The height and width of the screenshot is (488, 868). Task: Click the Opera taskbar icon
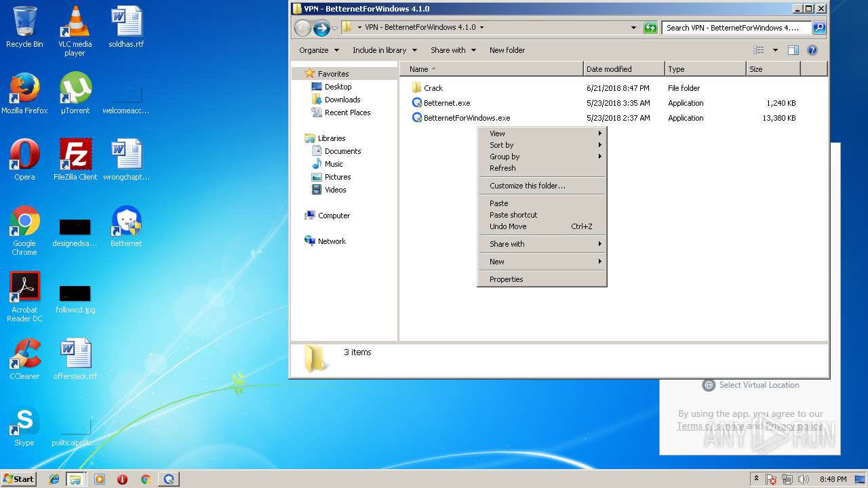click(x=123, y=479)
